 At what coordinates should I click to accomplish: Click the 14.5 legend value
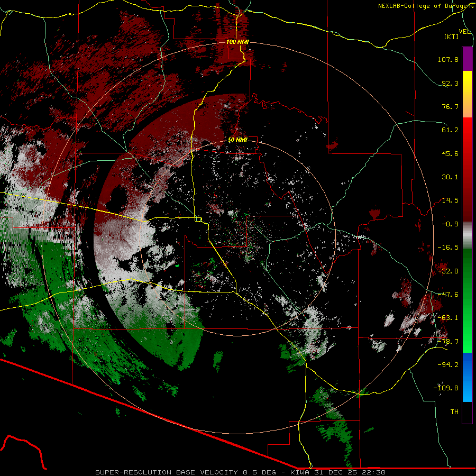point(450,200)
